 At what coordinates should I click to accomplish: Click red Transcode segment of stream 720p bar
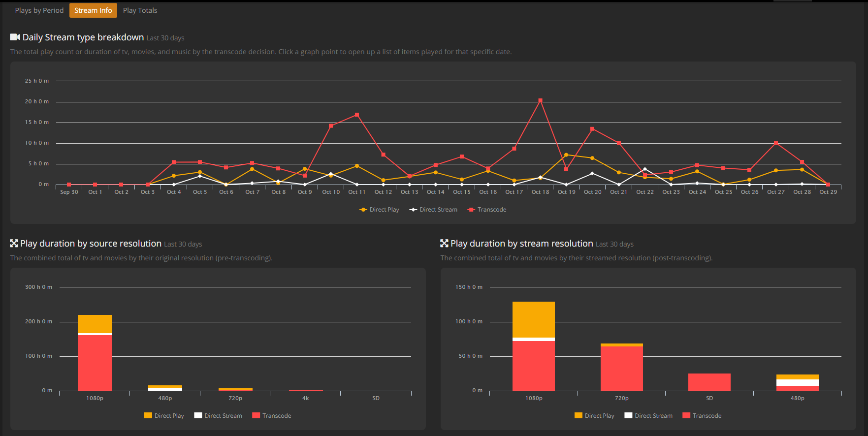622,369
